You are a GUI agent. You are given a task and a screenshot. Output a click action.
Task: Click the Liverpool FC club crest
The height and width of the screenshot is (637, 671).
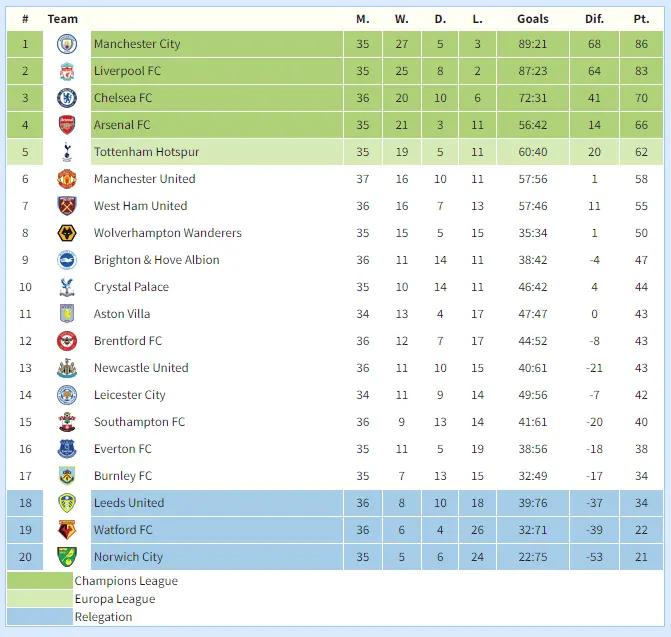pos(67,71)
